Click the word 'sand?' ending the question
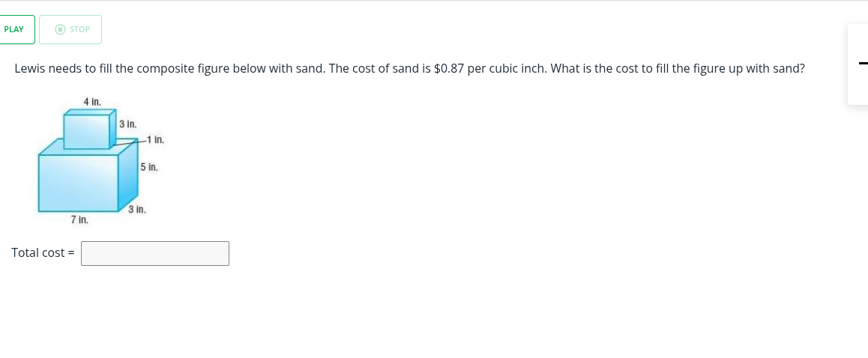Viewport: 868px width, 358px height. point(789,68)
